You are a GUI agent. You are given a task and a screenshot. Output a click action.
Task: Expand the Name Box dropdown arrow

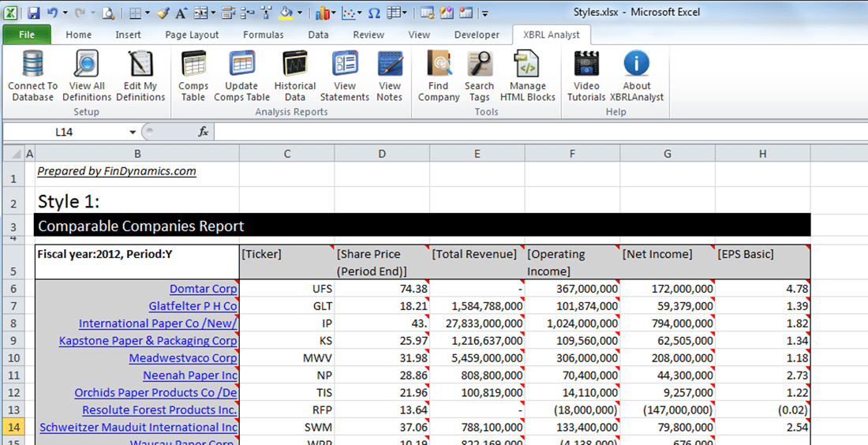[133, 133]
